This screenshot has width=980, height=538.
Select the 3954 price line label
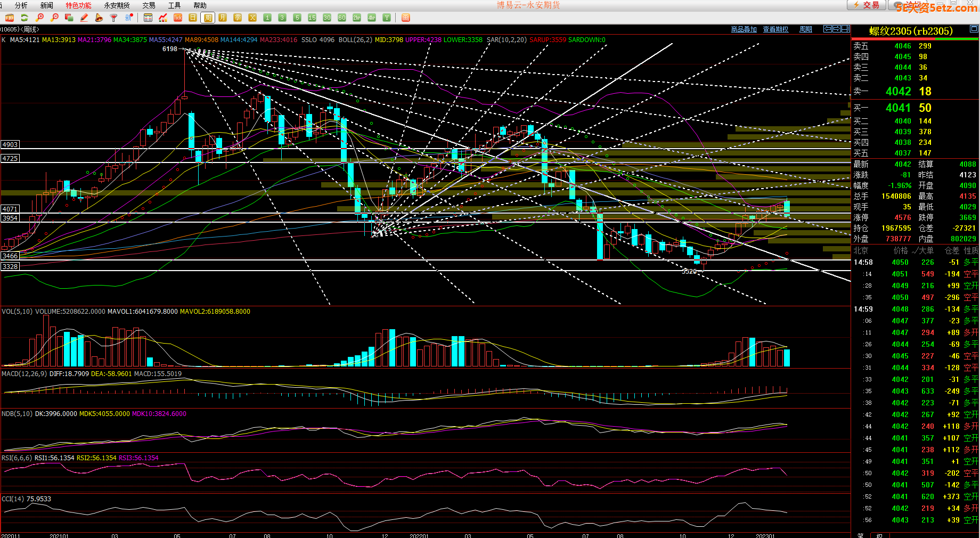coord(10,218)
